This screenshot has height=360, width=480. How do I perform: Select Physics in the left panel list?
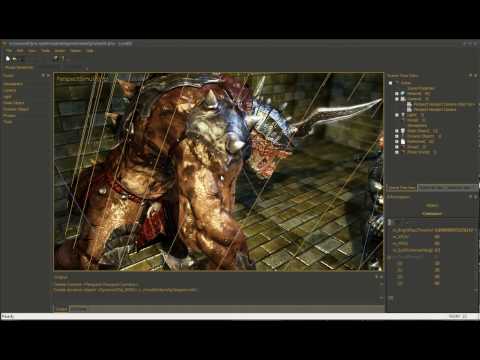tap(9, 115)
